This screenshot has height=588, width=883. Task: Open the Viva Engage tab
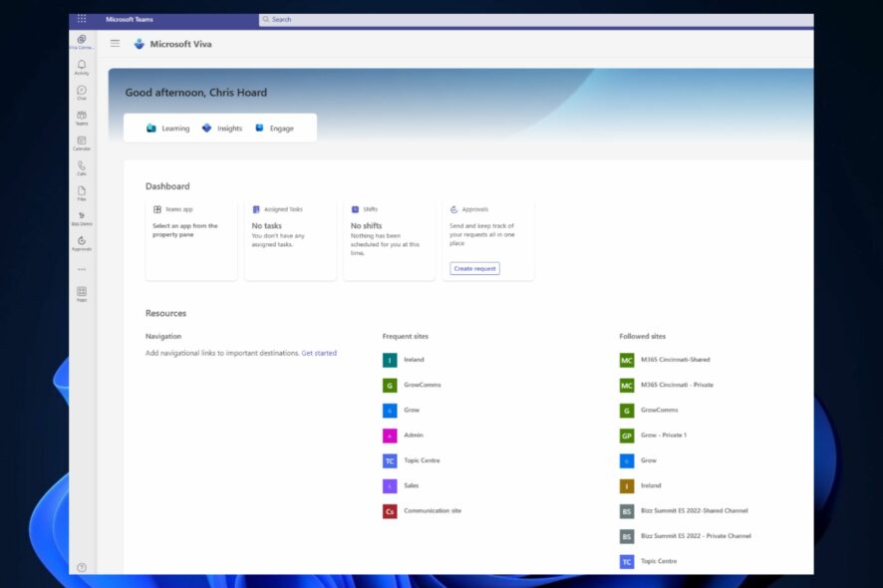(x=274, y=129)
